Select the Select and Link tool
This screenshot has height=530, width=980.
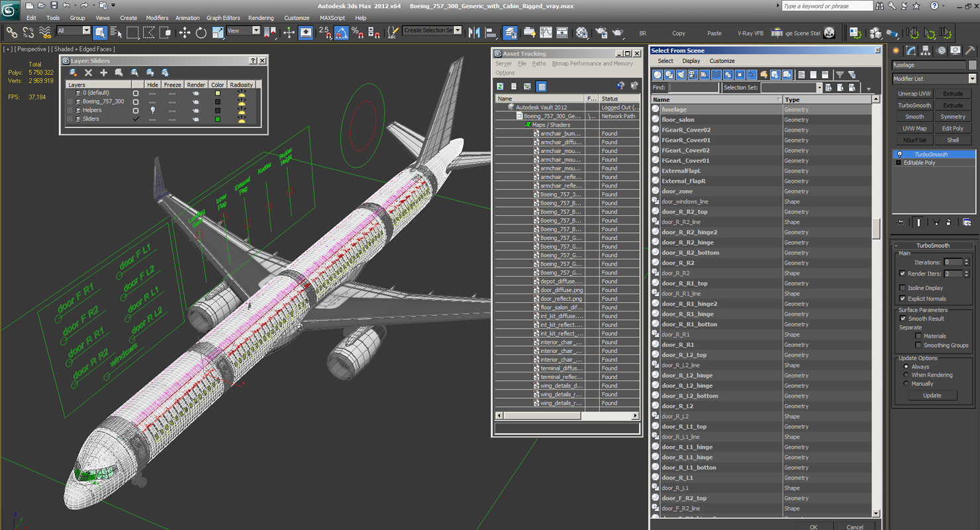coord(12,32)
